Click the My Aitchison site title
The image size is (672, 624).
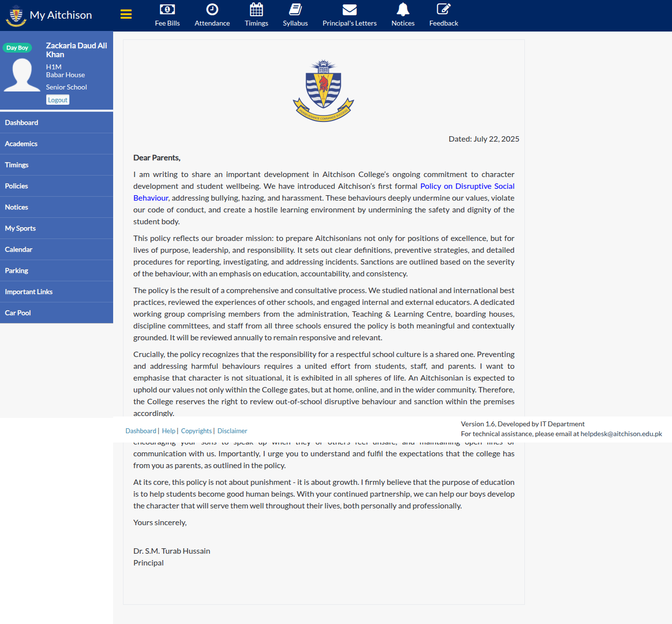pyautogui.click(x=61, y=15)
